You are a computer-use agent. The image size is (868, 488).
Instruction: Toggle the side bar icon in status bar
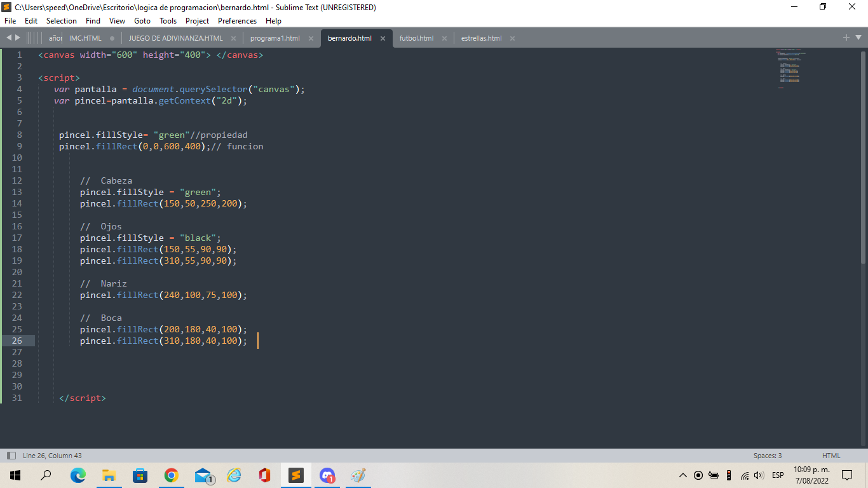pos(11,456)
